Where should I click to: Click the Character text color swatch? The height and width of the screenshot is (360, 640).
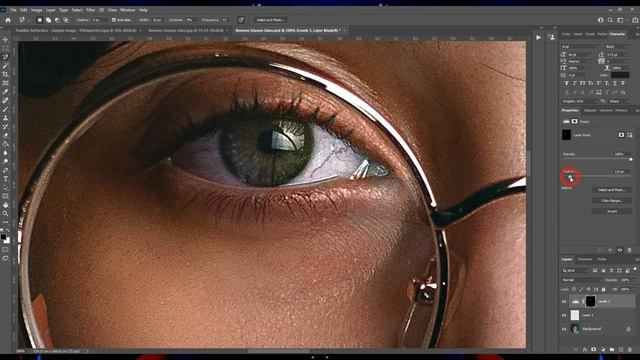(x=620, y=75)
